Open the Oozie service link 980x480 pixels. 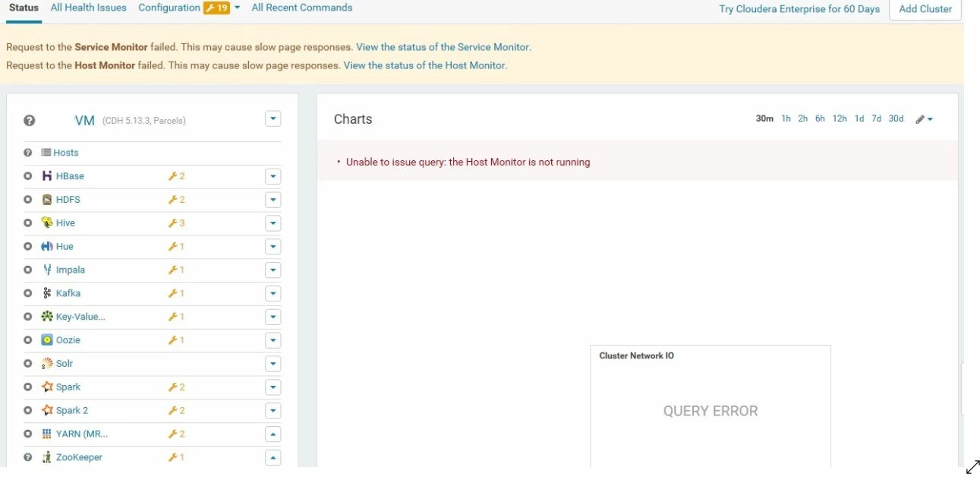[68, 340]
